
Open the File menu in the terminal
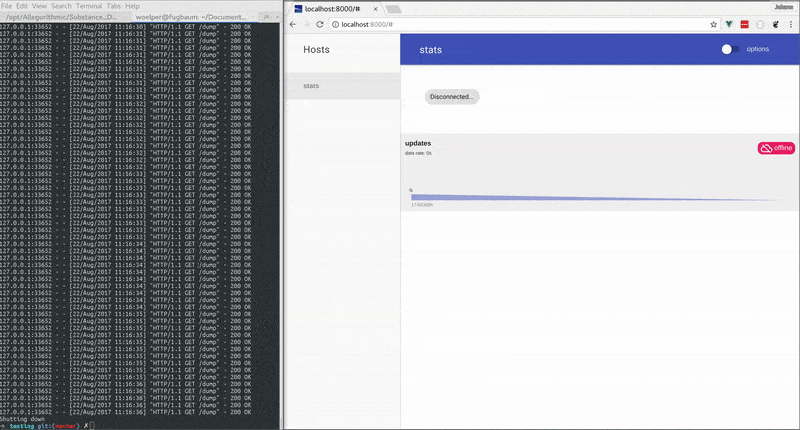pyautogui.click(x=6, y=6)
